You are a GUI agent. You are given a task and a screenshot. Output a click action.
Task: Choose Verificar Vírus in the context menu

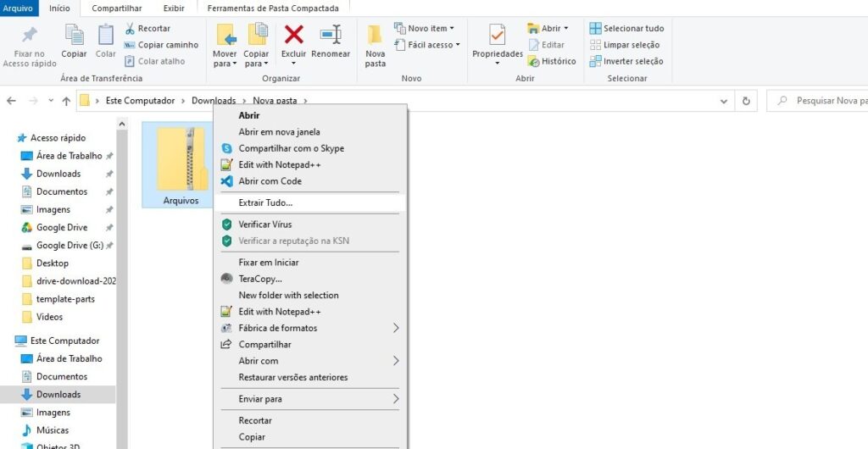click(310, 224)
